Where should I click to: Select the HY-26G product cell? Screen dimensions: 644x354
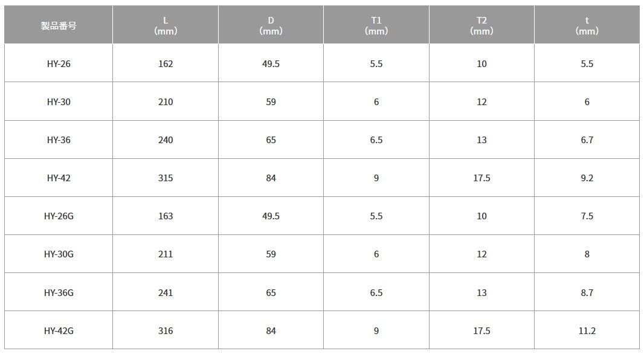[x=59, y=216]
